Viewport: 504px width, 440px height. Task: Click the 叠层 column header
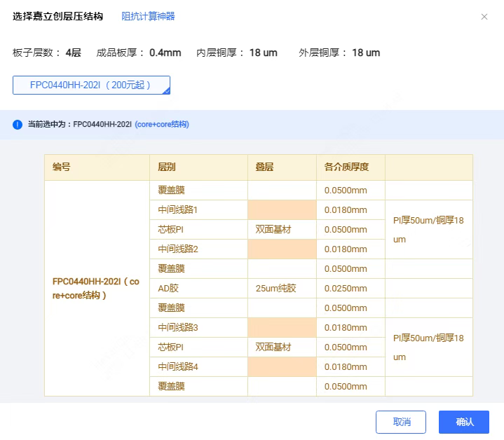tap(264, 167)
